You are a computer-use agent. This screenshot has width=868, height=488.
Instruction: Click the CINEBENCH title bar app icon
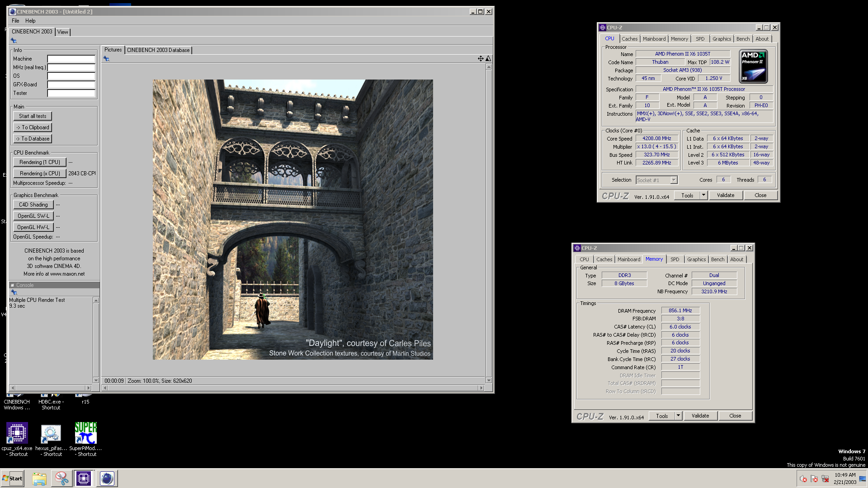click(x=13, y=12)
